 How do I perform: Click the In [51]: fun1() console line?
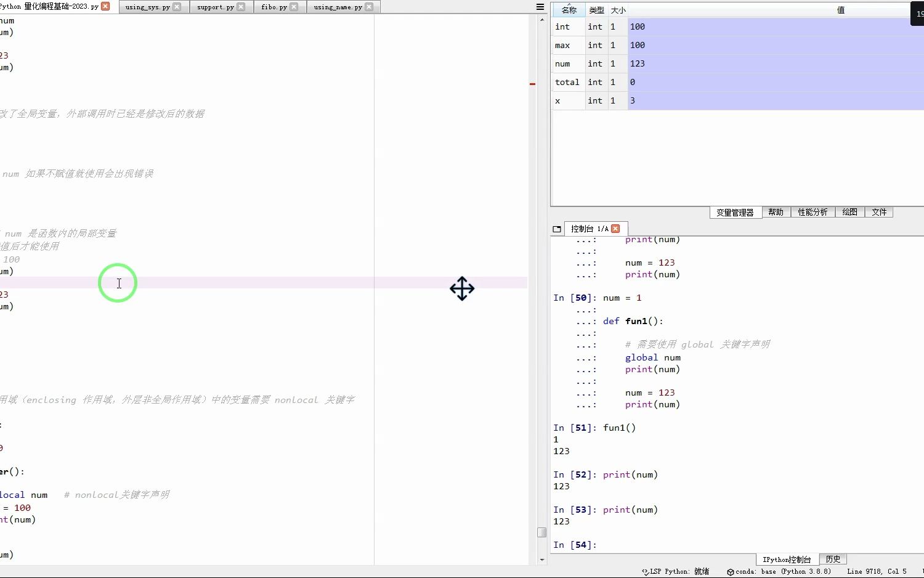click(594, 428)
